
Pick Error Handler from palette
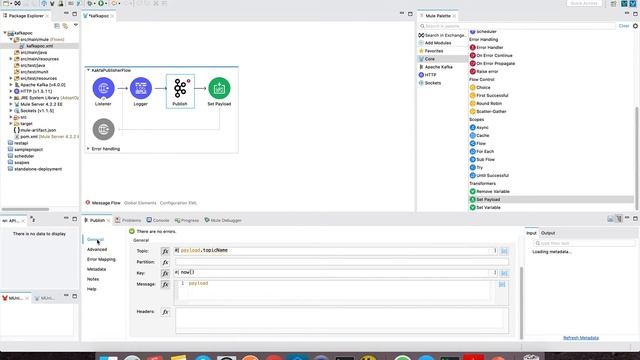[486, 47]
